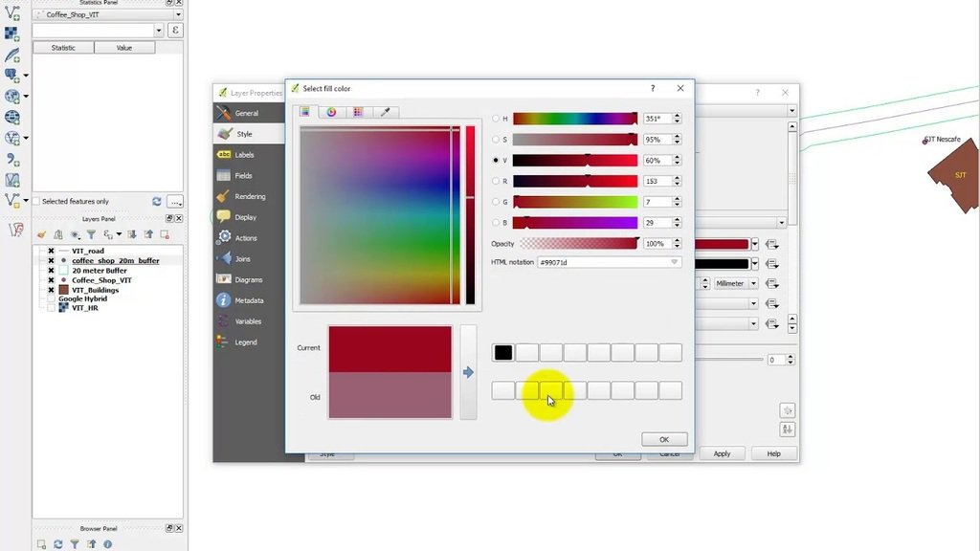Click data-defined override icon next to fill color

(x=772, y=244)
